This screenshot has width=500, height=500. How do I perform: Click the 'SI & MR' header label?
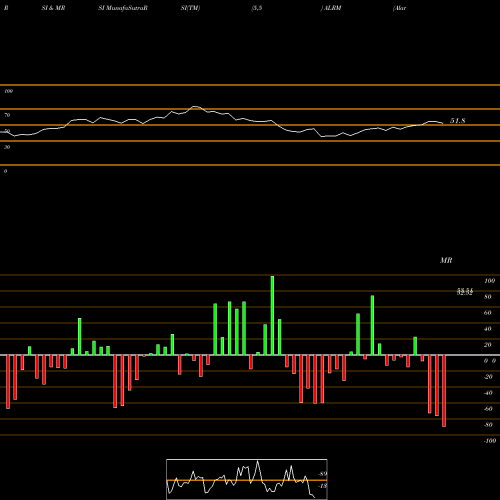tap(53, 8)
